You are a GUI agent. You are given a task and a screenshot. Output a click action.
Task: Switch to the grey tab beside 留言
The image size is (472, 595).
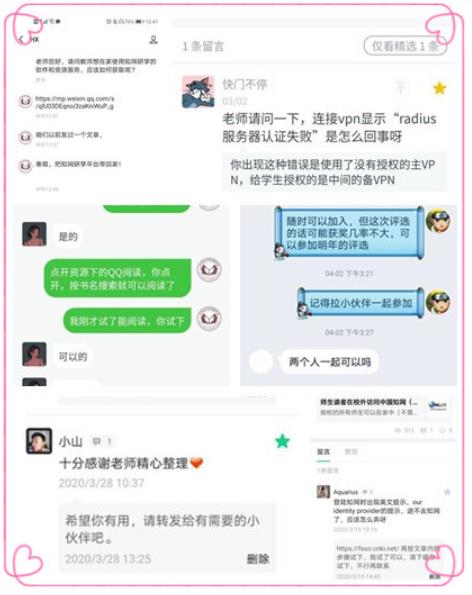351,452
